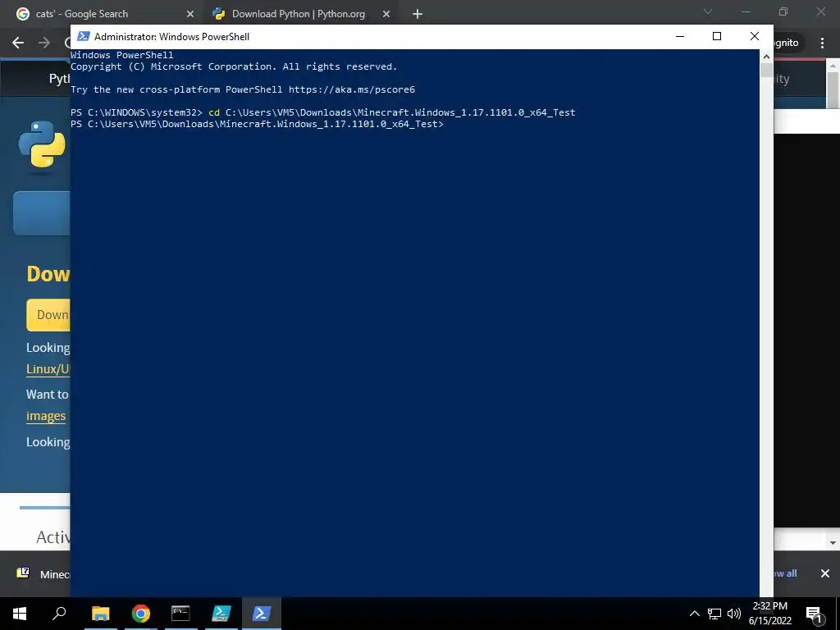Open the volume speaker tray icon

point(734,614)
